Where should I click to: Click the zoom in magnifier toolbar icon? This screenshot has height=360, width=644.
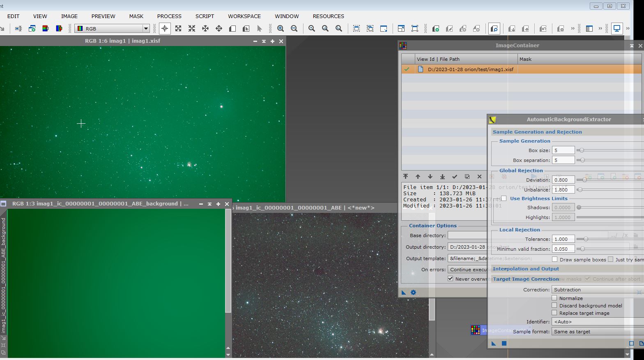281,28
